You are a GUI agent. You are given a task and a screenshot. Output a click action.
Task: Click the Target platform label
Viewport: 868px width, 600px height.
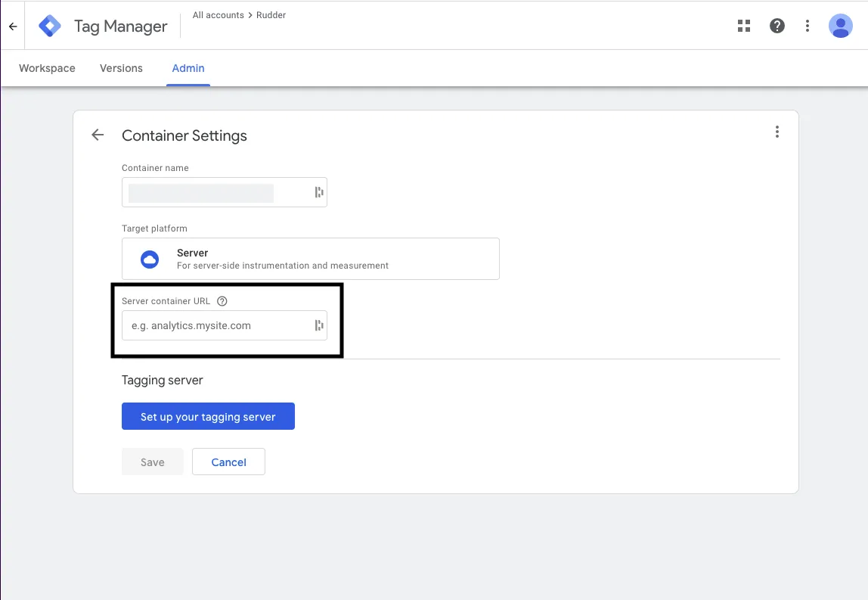point(154,228)
